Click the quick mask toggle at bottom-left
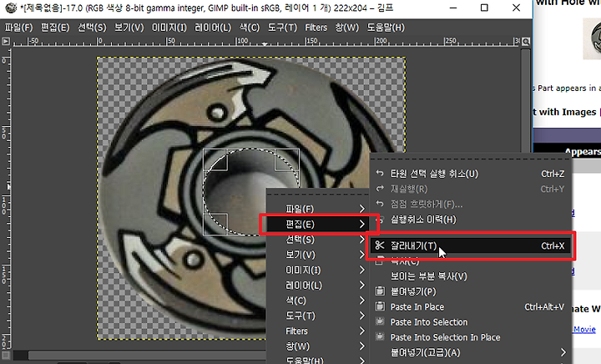601x364 pixels. click(x=6, y=355)
